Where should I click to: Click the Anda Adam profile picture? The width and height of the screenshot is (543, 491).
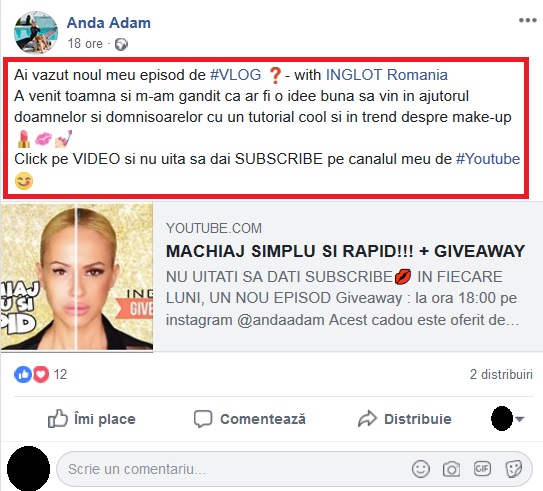coord(36,33)
